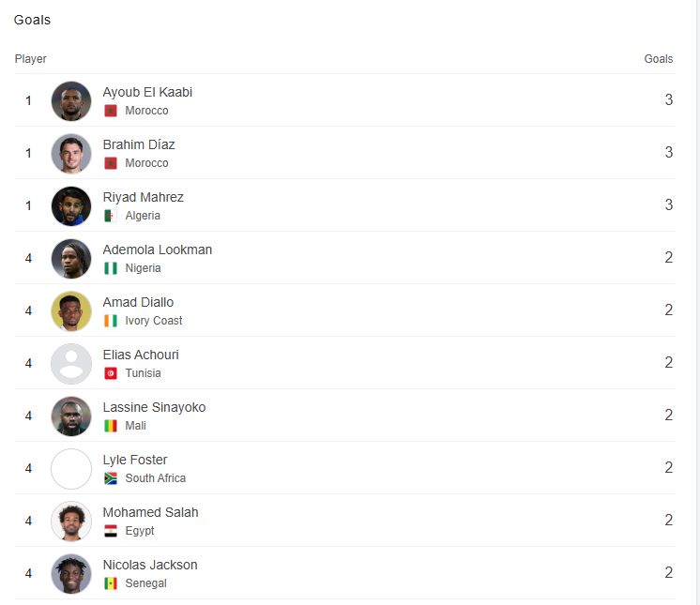Open Lassine Sinayoko's name link

154,407
